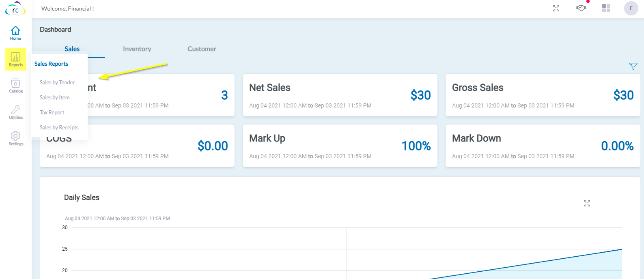This screenshot has height=279, width=644.
Task: Open the Catalog section
Action: coord(16,86)
